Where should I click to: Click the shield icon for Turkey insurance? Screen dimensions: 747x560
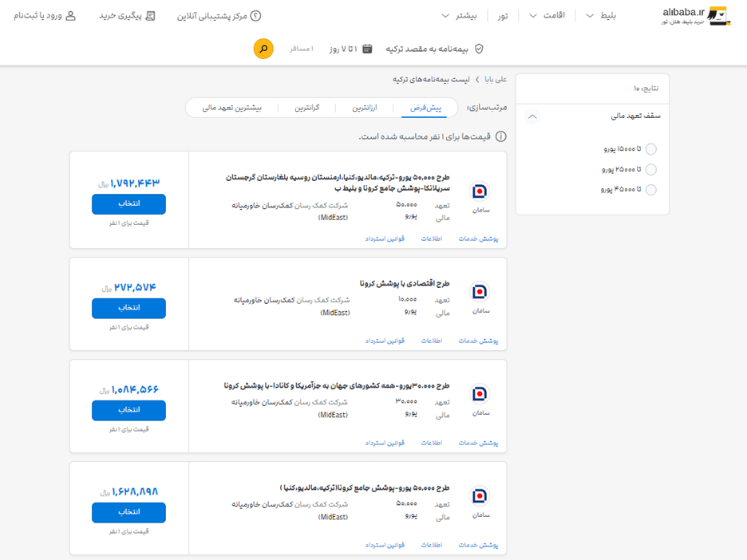(x=479, y=49)
